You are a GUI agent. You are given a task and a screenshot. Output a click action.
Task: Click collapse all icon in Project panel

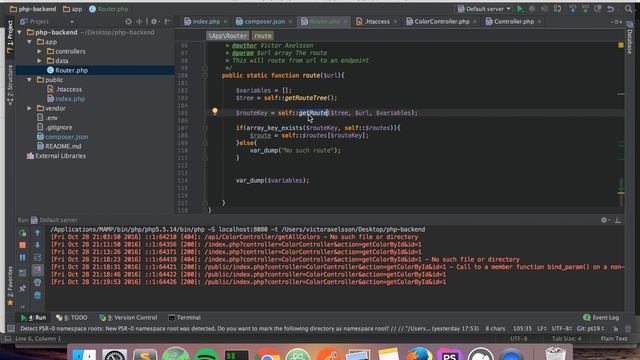139,21
